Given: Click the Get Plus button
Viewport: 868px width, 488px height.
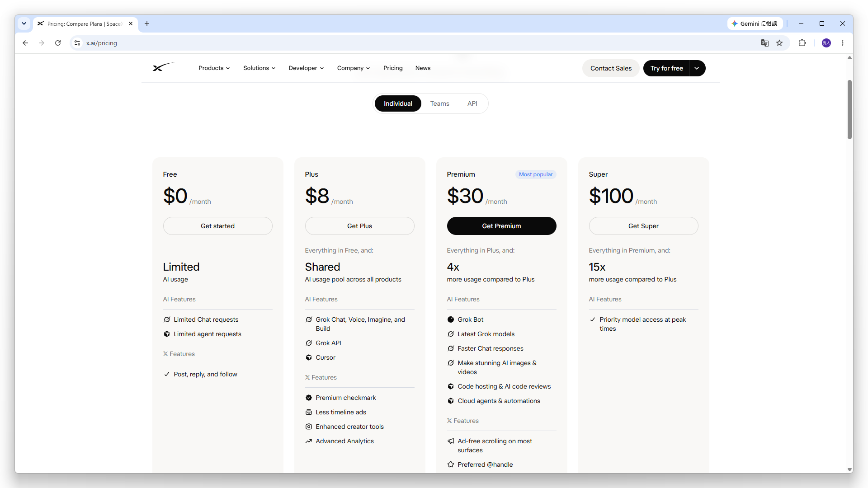Looking at the screenshot, I should click(359, 226).
